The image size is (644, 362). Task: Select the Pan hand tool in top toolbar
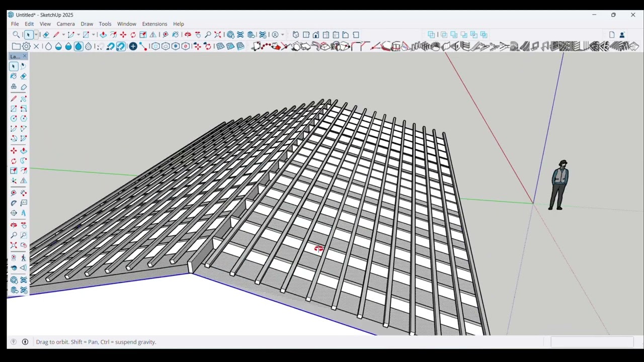(x=198, y=35)
